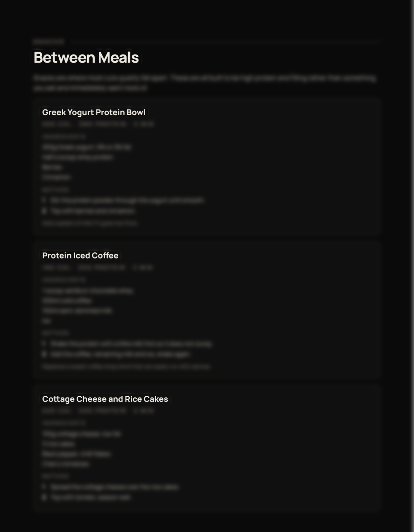This screenshot has width=414, height=532.
Task: Click method step 1 of Protein Iced Coffee
Action: pos(127,344)
